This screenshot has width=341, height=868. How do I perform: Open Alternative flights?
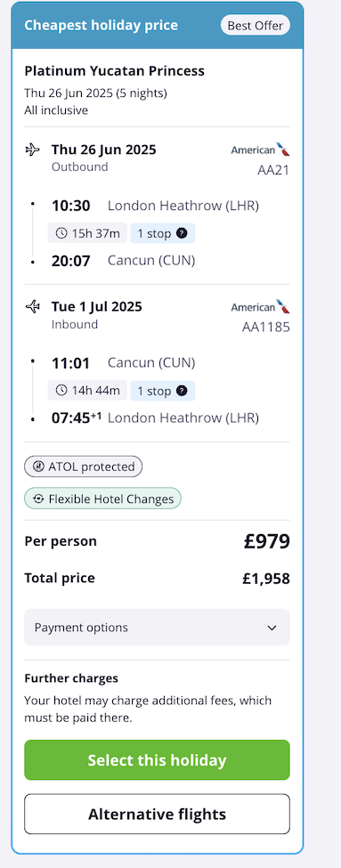tap(158, 815)
